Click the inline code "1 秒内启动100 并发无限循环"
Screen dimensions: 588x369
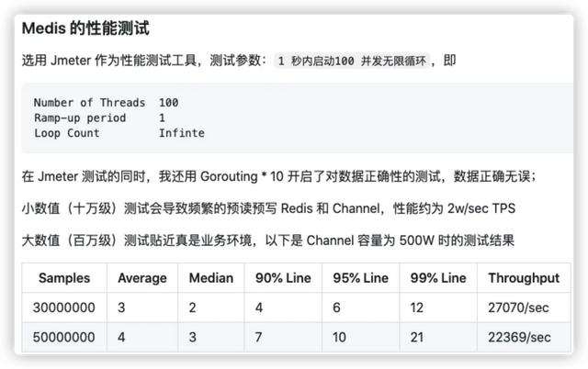click(354, 61)
